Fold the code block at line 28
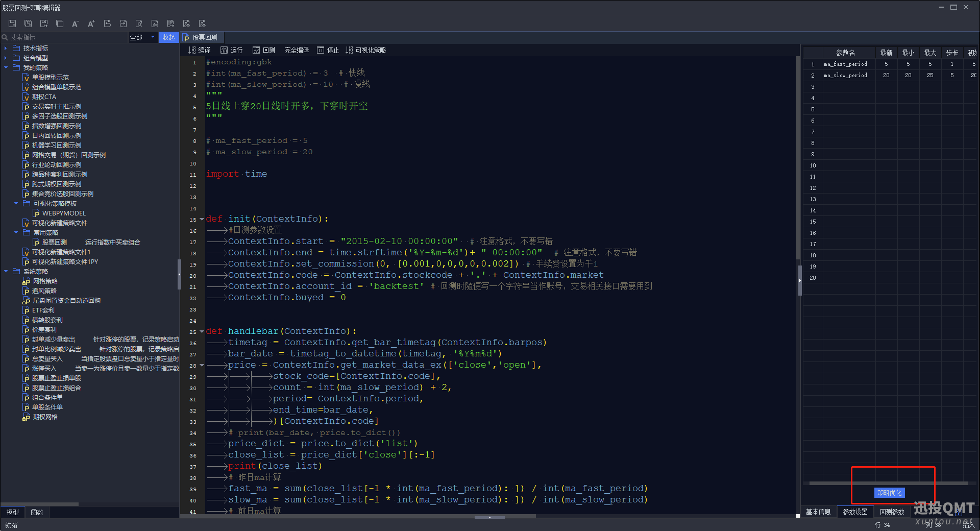Image resolution: width=980 pixels, height=531 pixels. 202,365
